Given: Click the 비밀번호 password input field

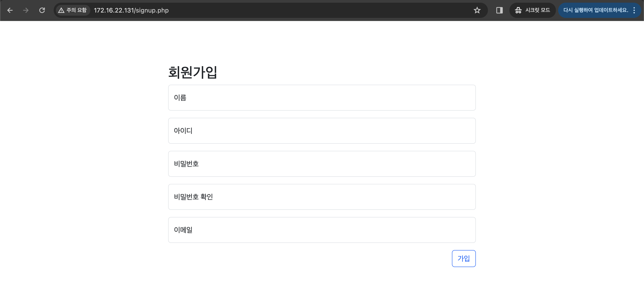Looking at the screenshot, I should tap(322, 164).
